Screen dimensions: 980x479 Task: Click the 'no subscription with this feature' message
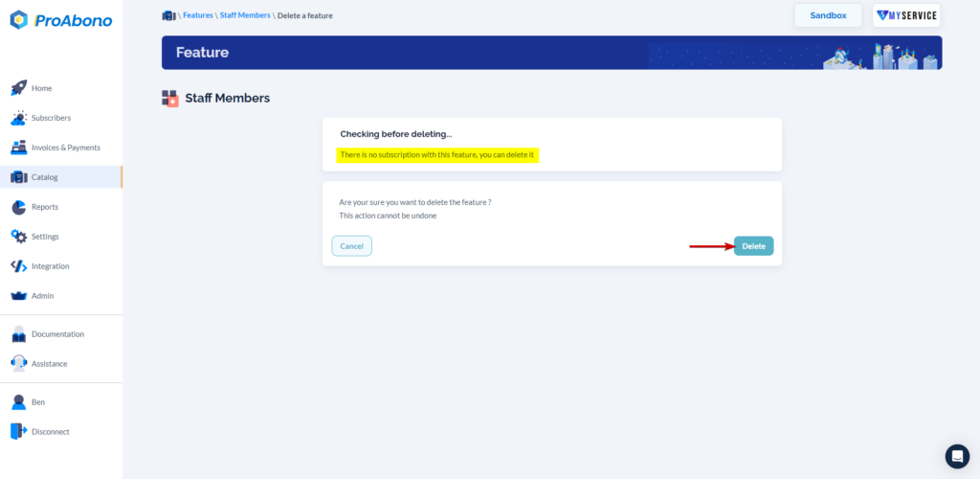pyautogui.click(x=437, y=154)
